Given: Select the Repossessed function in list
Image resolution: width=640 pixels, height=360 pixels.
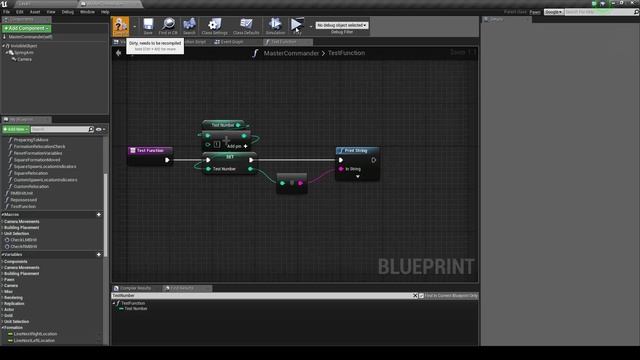Looking at the screenshot, I should coord(23,200).
